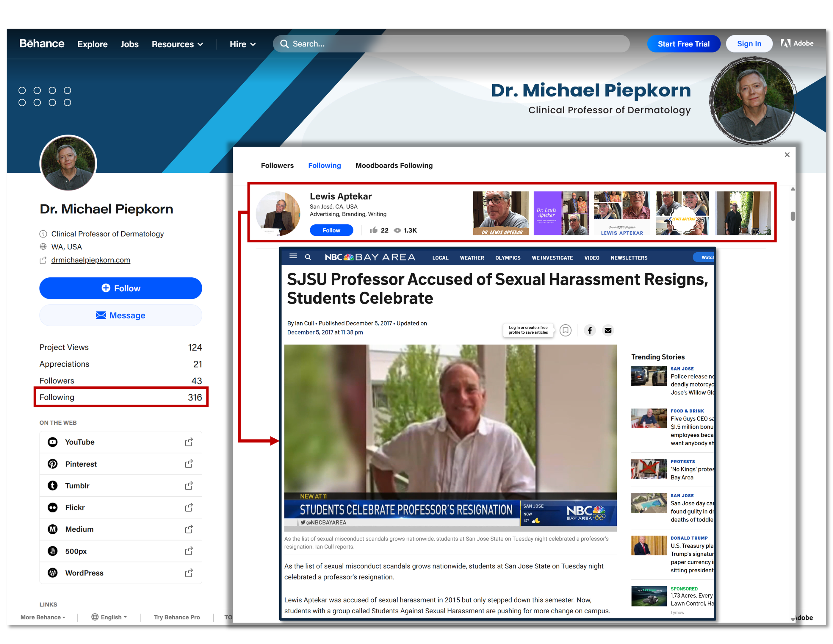833x644 pixels.
Task: Click the Behance logo
Action: pos(42,43)
